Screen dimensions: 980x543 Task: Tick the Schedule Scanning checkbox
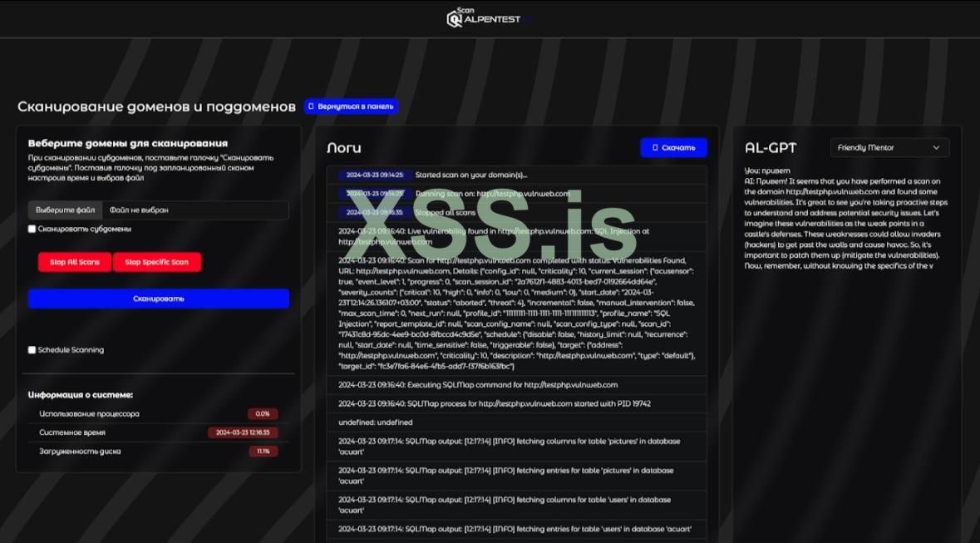coord(32,350)
